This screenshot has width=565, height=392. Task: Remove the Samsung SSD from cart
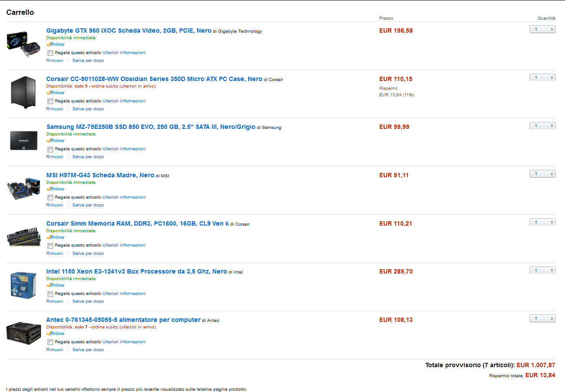pos(54,157)
